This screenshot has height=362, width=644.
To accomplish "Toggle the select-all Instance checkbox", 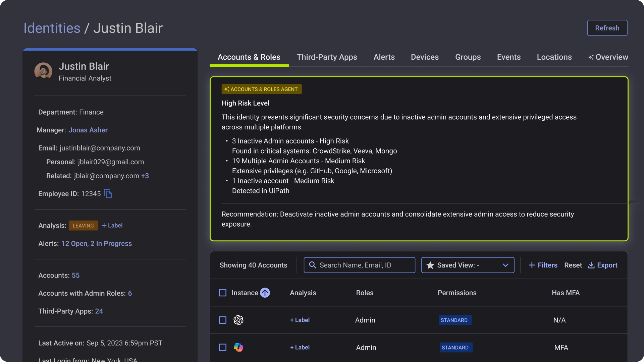I will coord(223,293).
